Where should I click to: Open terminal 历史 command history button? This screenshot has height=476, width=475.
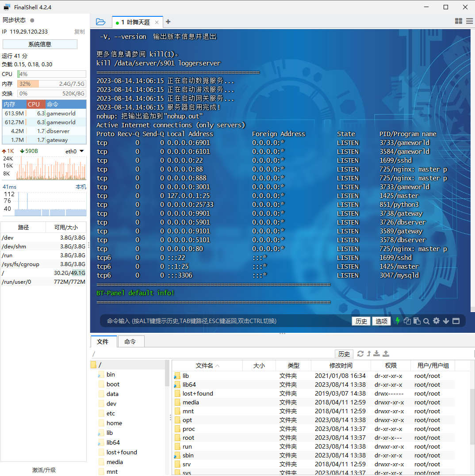(361, 321)
